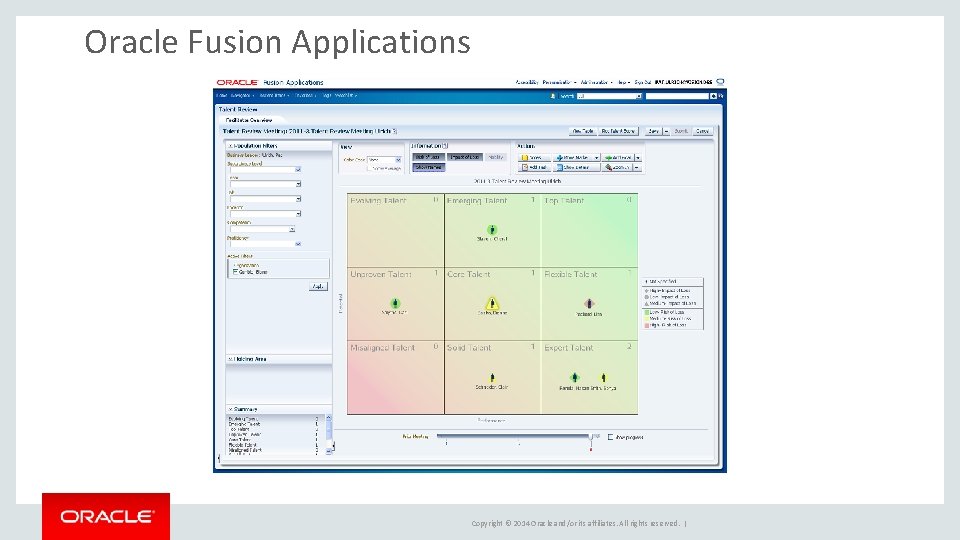Click the Notes button with yellow note icon

[534, 157]
